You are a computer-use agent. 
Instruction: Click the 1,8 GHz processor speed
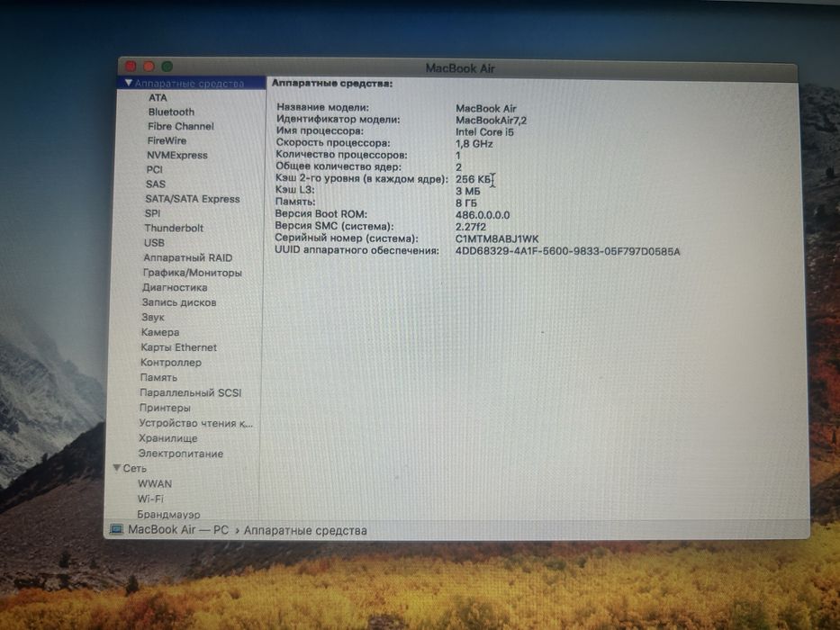[474, 144]
